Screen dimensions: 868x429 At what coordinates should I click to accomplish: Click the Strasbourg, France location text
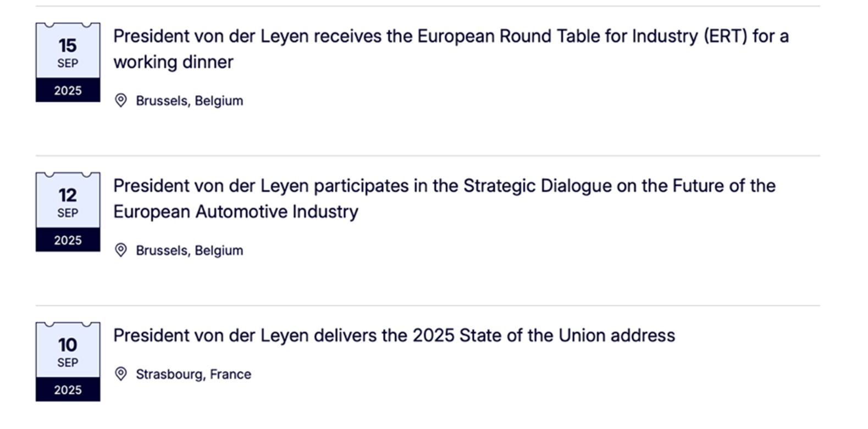click(x=193, y=374)
